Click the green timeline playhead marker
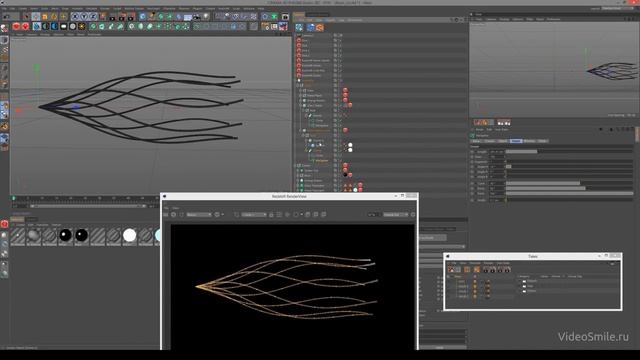 click(x=13, y=198)
